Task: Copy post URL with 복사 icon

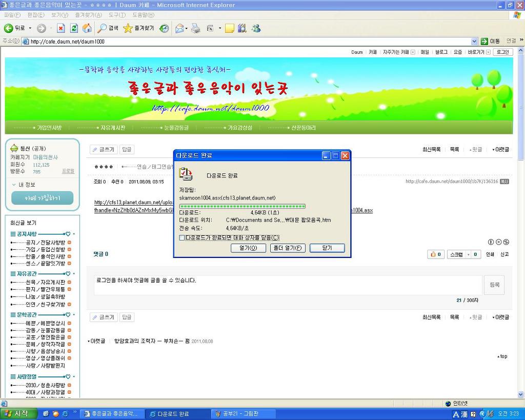Action: [504, 182]
